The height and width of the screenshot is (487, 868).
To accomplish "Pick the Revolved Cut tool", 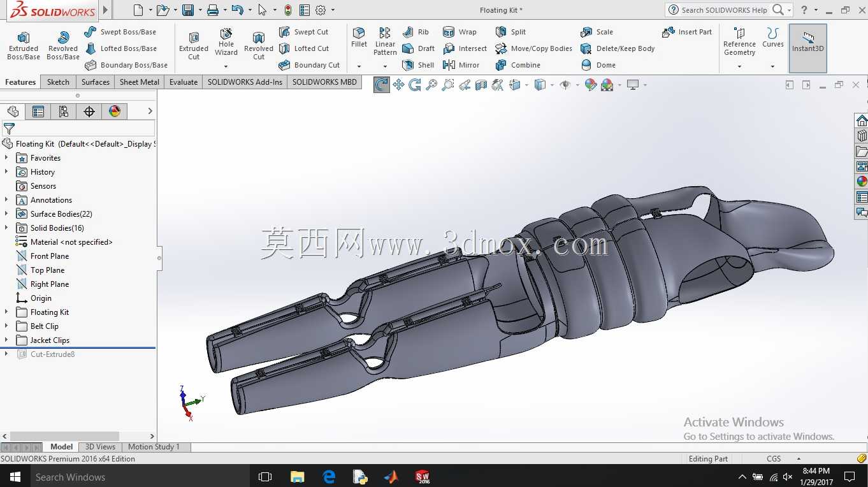I will (x=259, y=45).
